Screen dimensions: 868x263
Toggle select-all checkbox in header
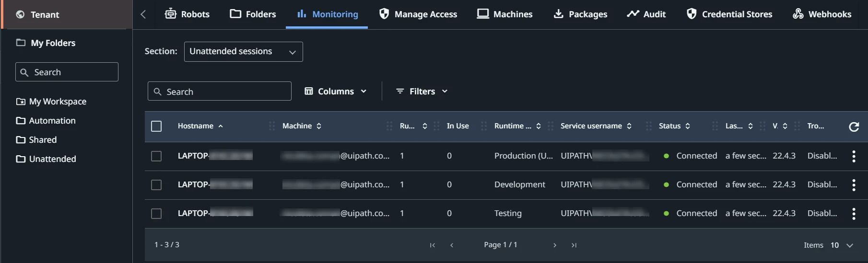[x=156, y=126]
